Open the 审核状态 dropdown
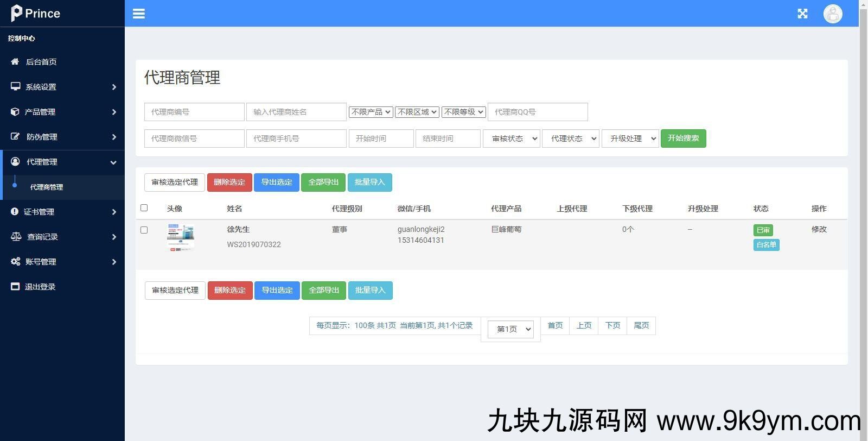Image resolution: width=868 pixels, height=441 pixels. click(x=511, y=138)
